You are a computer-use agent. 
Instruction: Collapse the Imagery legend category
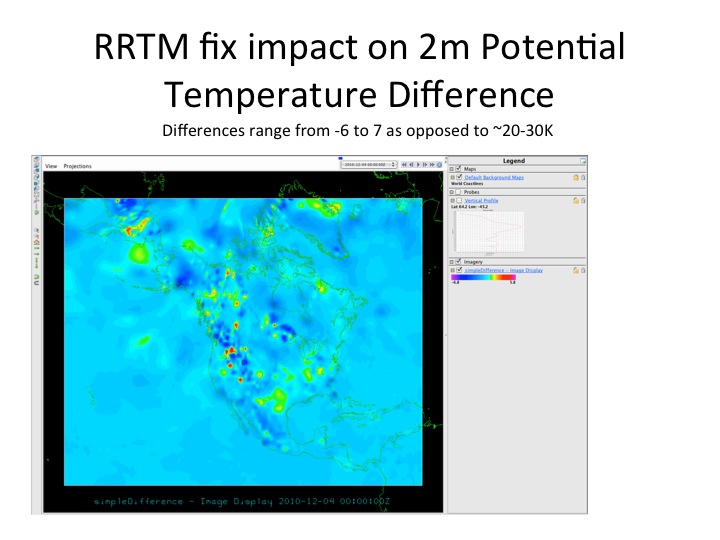tap(452, 262)
